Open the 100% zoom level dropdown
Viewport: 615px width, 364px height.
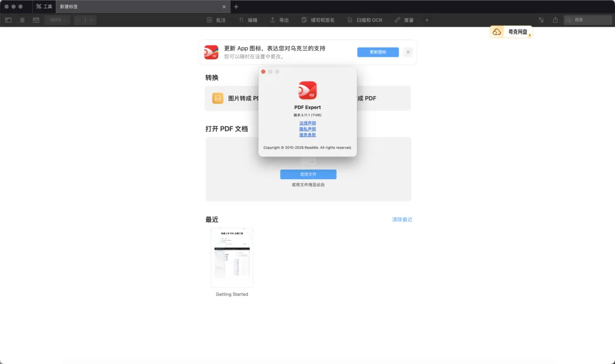58,20
